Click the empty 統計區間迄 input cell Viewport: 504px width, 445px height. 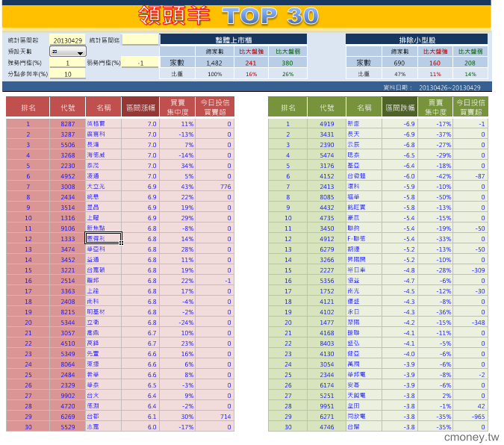140,40
